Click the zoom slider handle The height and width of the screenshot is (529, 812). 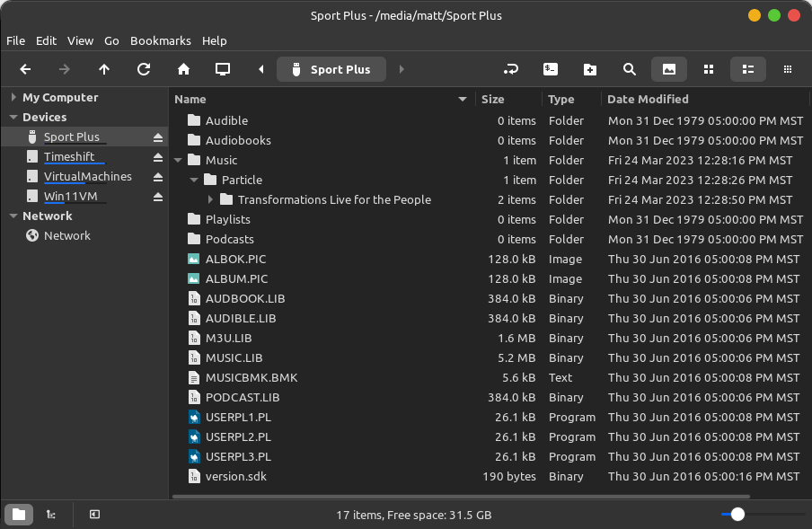(737, 515)
